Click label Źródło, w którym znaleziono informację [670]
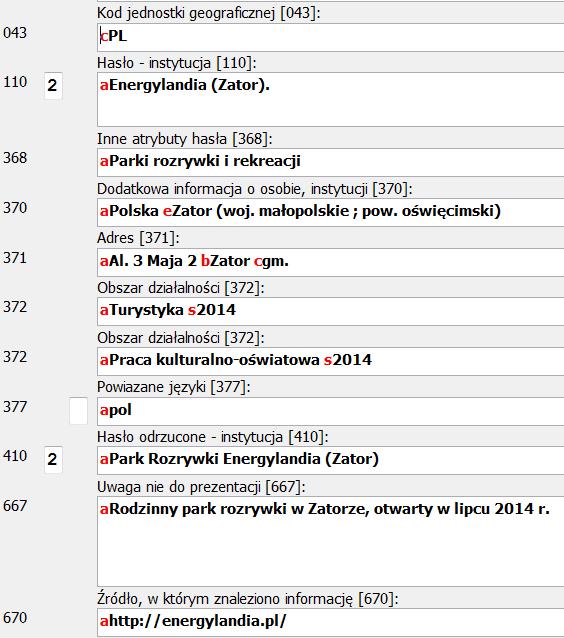 point(247,599)
